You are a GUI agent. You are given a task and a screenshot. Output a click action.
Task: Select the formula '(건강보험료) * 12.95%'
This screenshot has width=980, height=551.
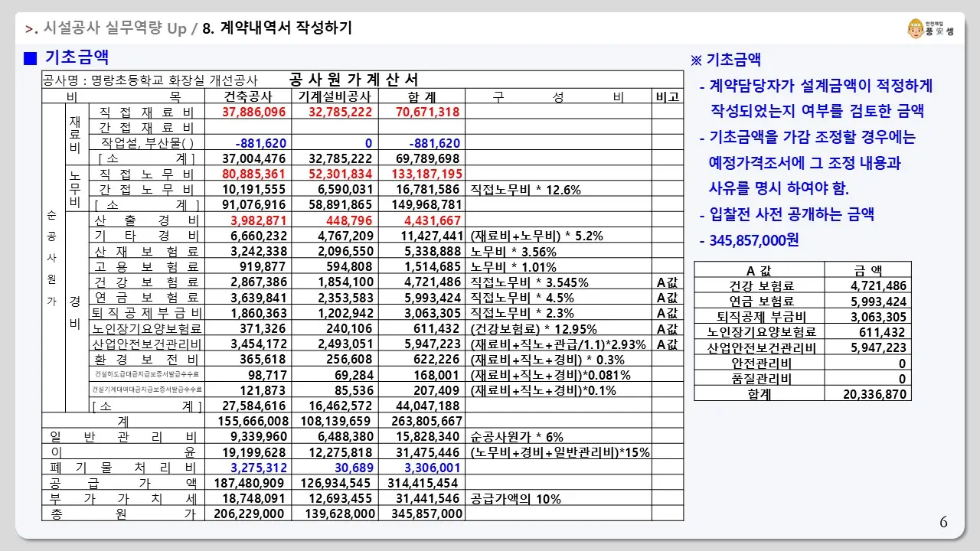click(534, 329)
